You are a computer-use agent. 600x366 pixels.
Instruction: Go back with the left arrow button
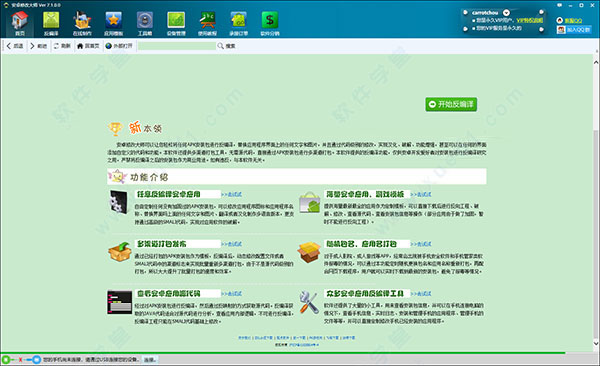15,46
